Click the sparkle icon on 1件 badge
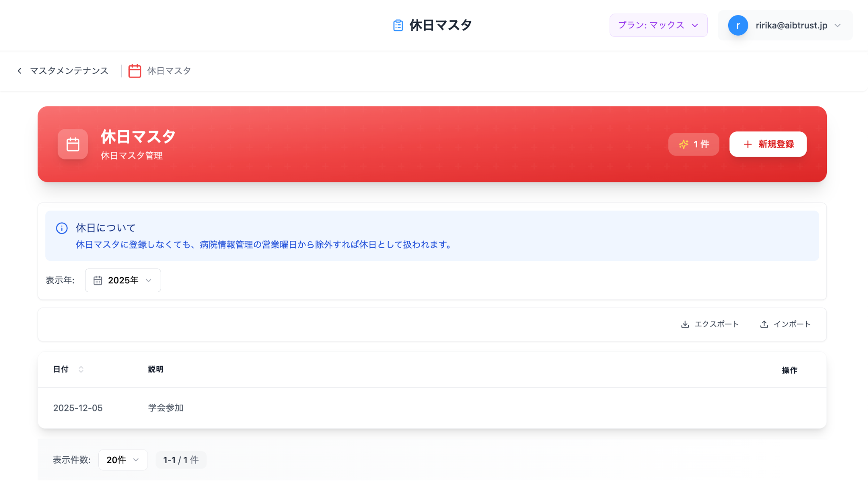The image size is (868, 486). [683, 144]
